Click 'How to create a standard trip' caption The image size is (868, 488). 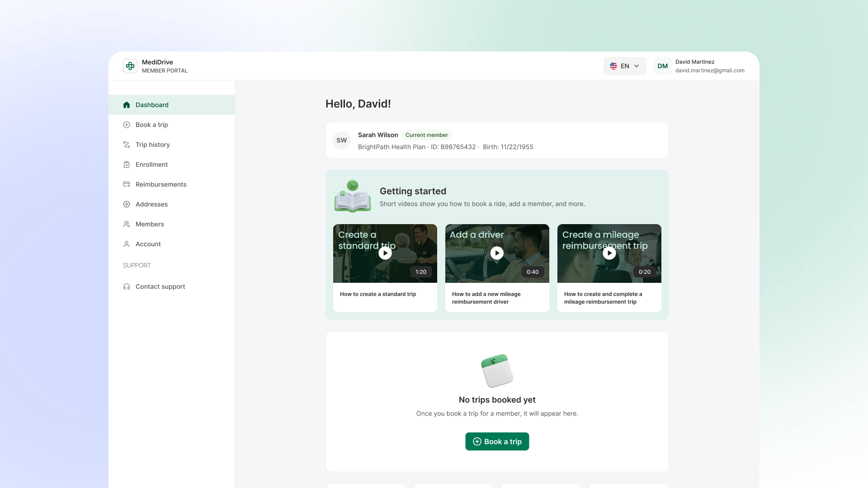tap(378, 294)
